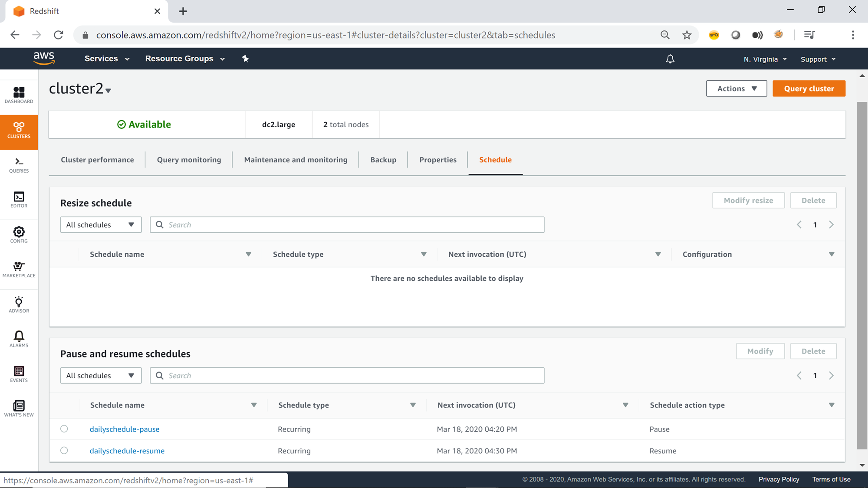Expand the Actions dropdown button
The image size is (868, 488).
tap(736, 88)
